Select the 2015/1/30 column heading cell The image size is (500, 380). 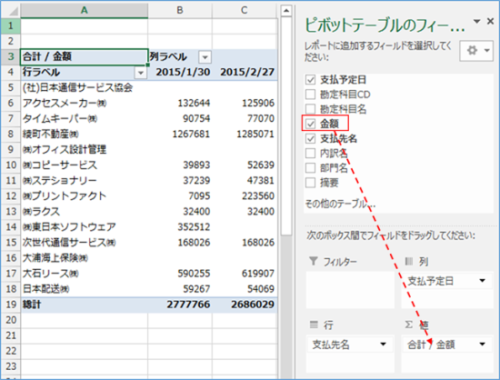click(180, 72)
